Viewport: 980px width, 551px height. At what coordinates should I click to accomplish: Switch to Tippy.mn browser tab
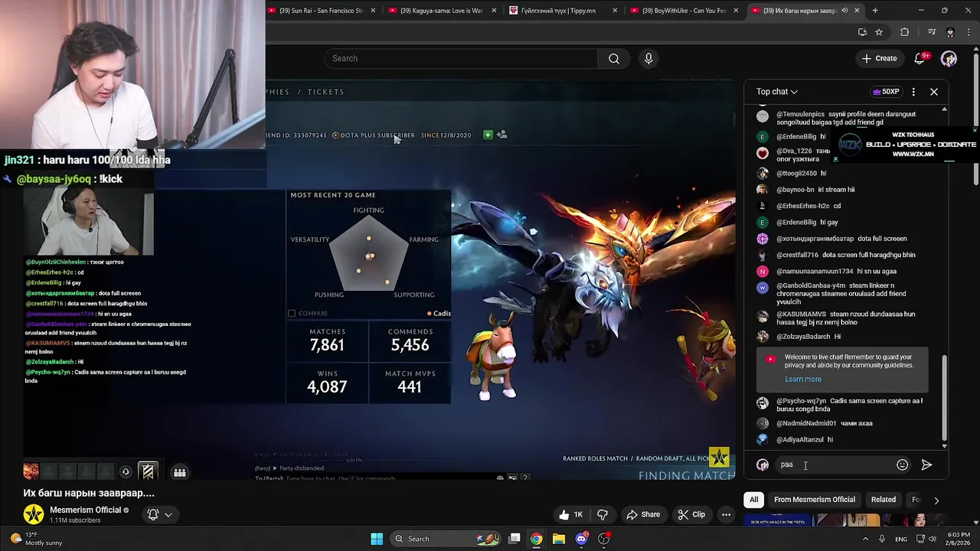coord(563,11)
